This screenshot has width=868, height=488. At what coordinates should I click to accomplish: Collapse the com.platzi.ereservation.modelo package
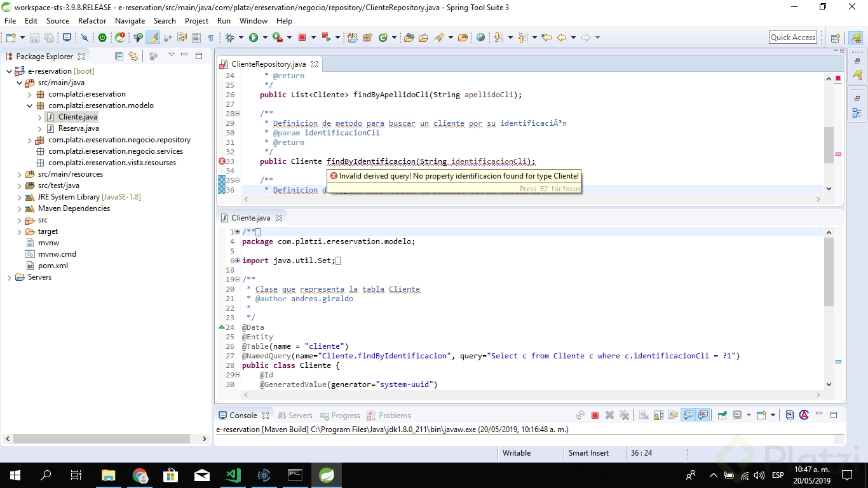point(29,105)
